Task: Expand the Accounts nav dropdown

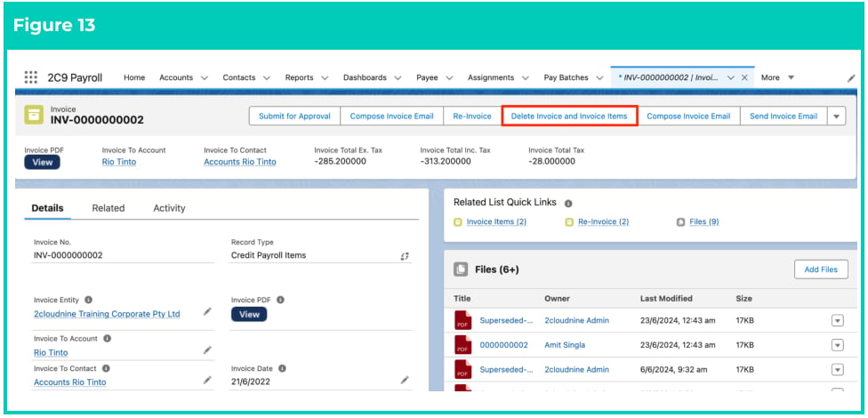Action: (204, 78)
